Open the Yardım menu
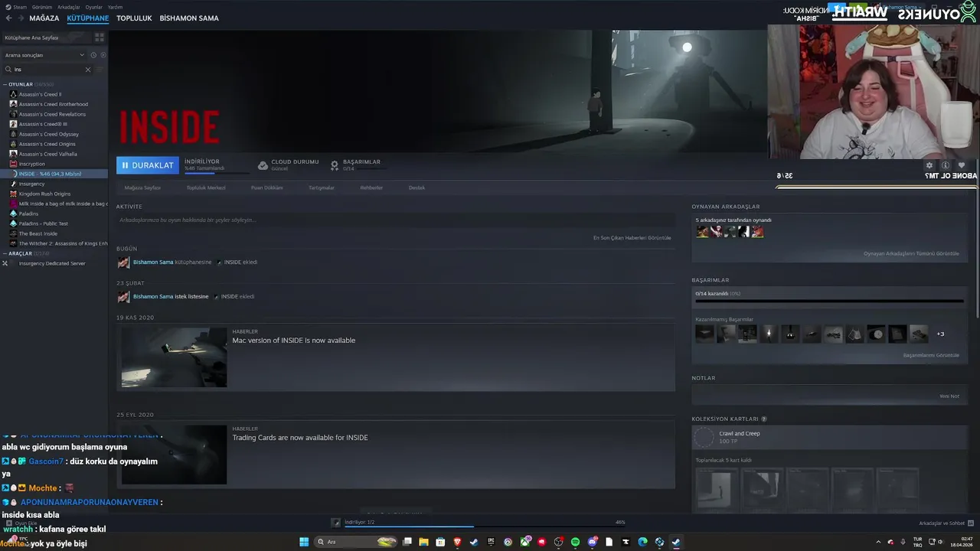This screenshot has height=551, width=980. [x=115, y=7]
